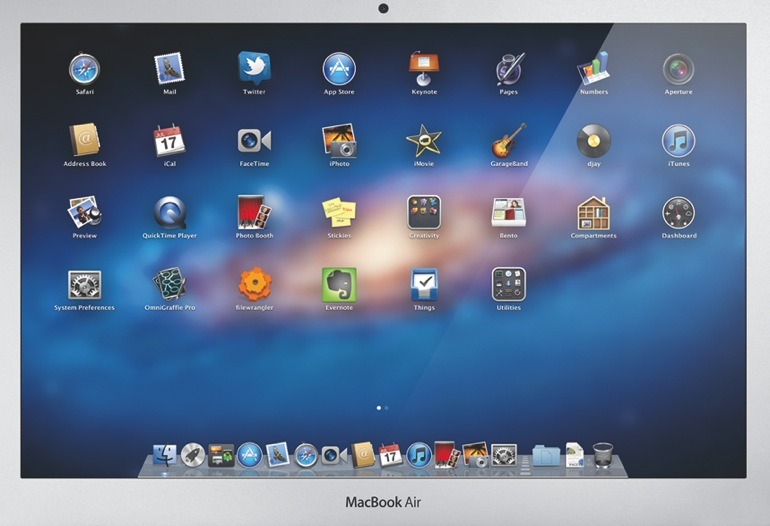The width and height of the screenshot is (770, 526).
Task: Launch GarageBand from Launchpad
Action: 509,140
